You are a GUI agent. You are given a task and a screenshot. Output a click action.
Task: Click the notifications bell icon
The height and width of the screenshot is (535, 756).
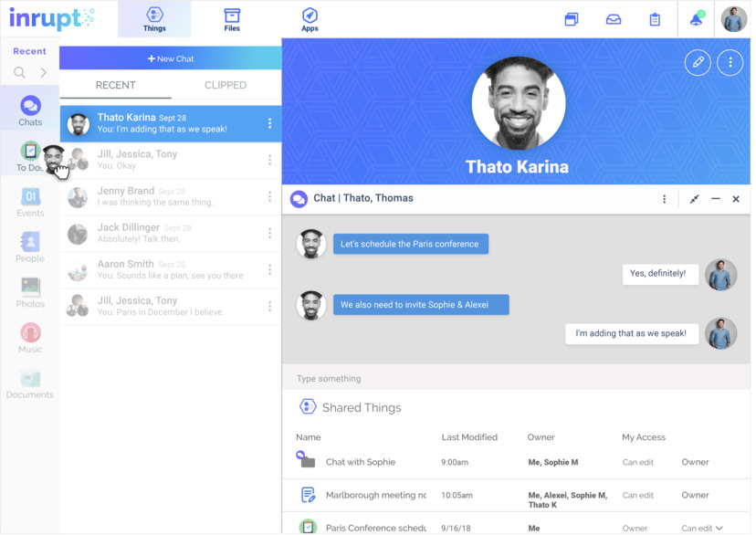(697, 19)
